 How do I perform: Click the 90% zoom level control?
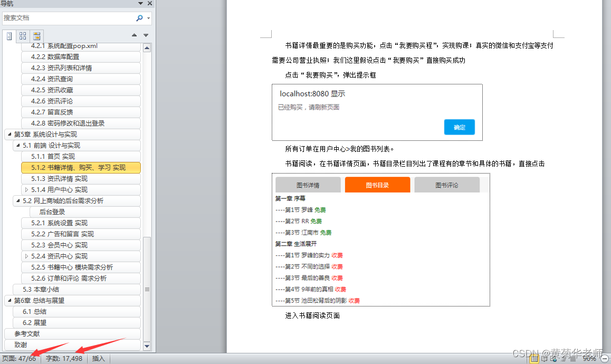[x=590, y=359]
